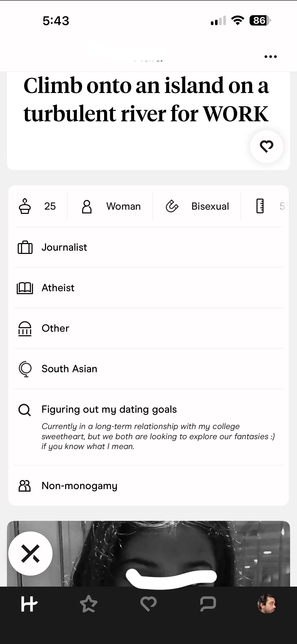
Task: Tap the briefcase icon beside Journalist
Action: [25, 247]
